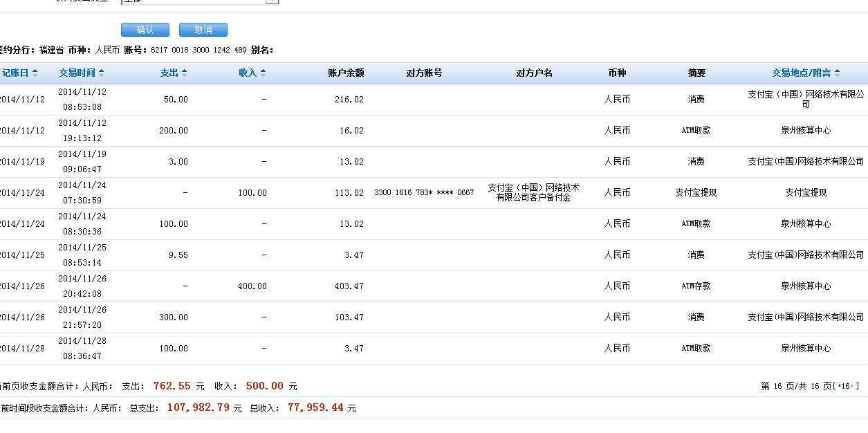Toggle sort arrows next to 支出
The width and height of the screenshot is (868, 433).
point(184,73)
